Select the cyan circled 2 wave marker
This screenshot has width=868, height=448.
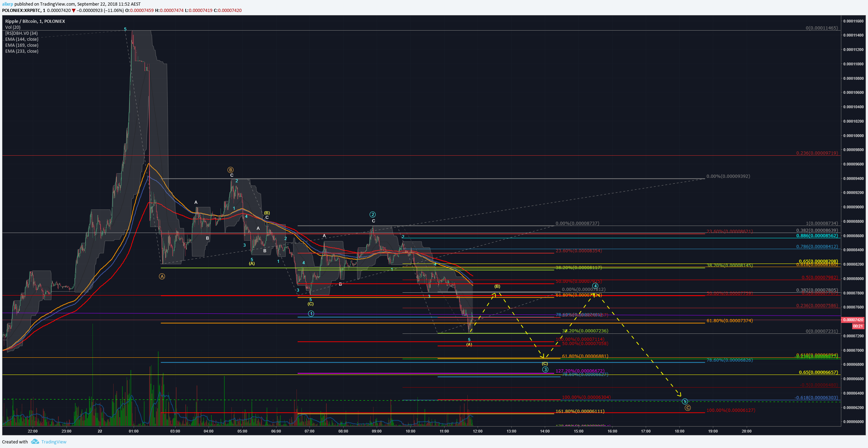point(373,214)
